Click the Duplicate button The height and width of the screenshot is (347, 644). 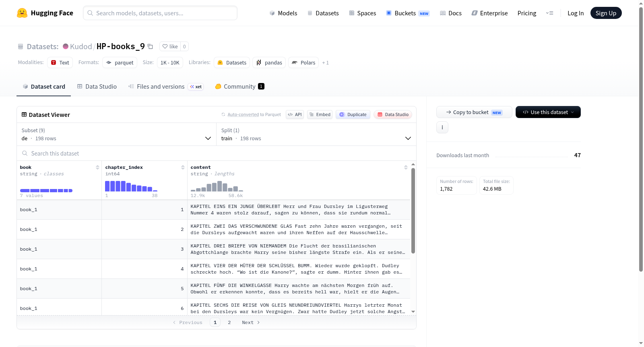point(353,114)
